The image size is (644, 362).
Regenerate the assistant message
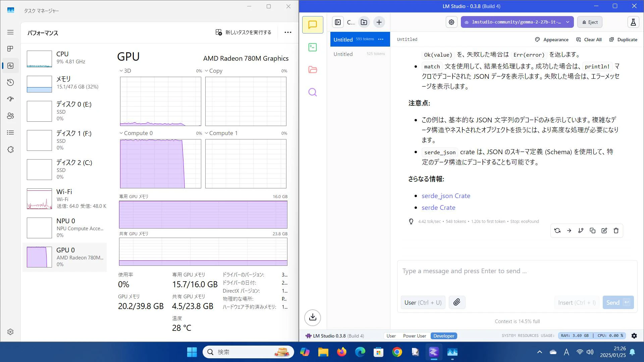pyautogui.click(x=557, y=231)
